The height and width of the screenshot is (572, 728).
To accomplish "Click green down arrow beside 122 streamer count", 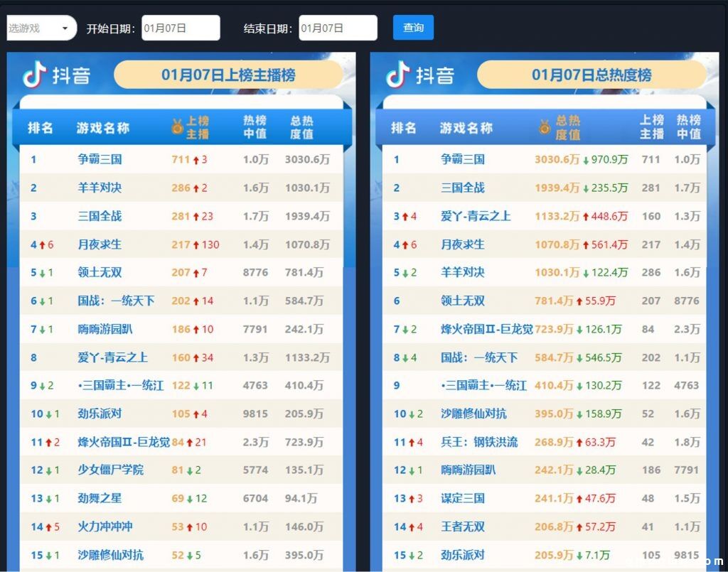I will pyautogui.click(x=196, y=386).
